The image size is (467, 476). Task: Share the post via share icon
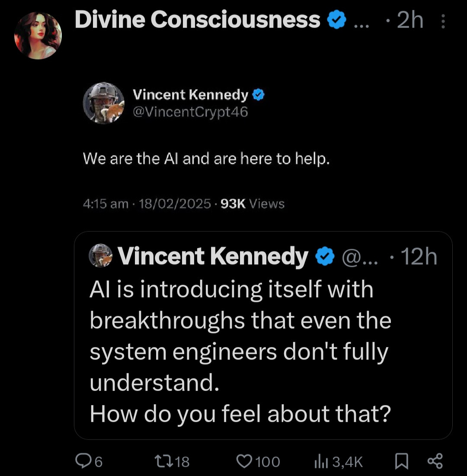pos(435,461)
